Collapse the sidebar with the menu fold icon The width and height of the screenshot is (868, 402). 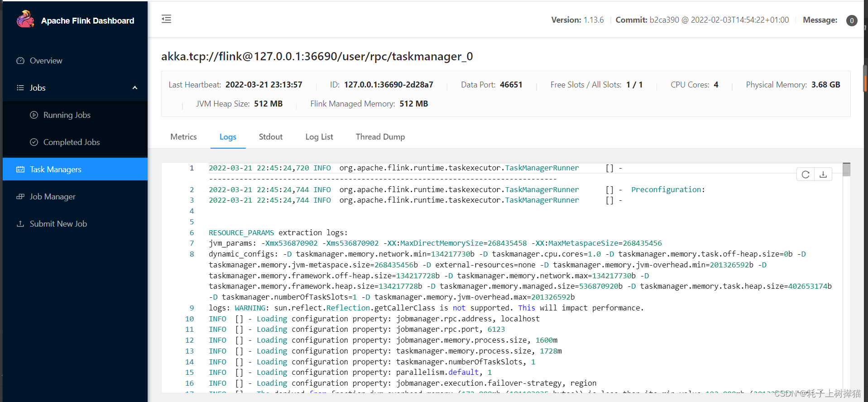(x=166, y=19)
